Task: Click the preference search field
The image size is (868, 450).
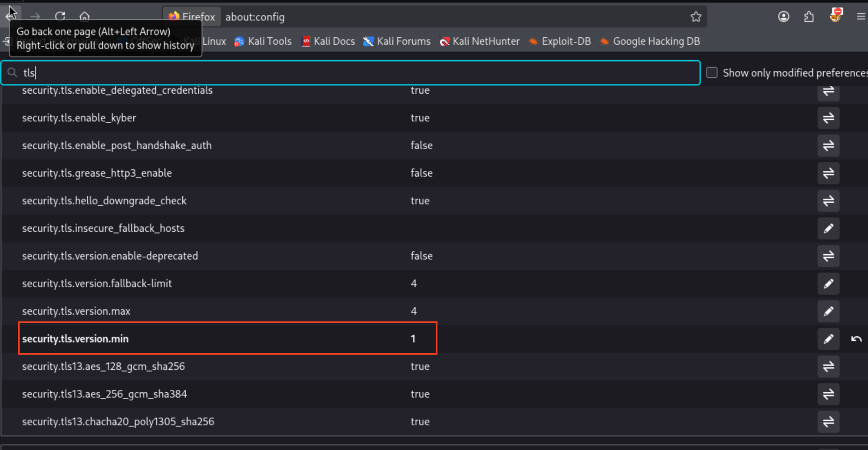Action: tap(347, 72)
